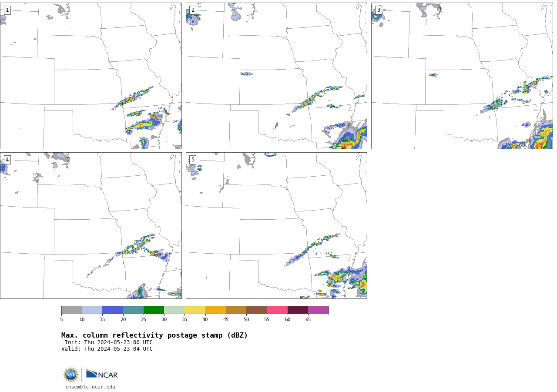Image resolution: width=557 pixels, height=392 pixels.
Task: Click the pale green 30-35 dBZ swatch
Action: click(174, 310)
